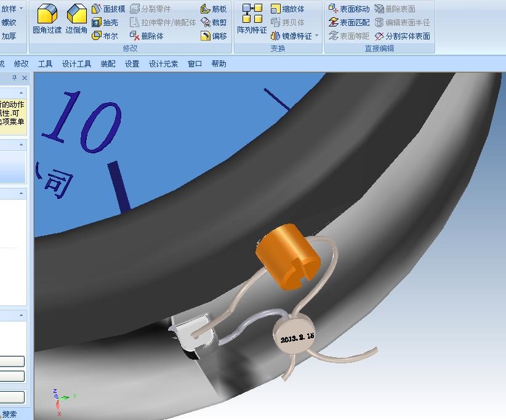Select the 缩放体 scale body tool
This screenshot has width=506, height=420.
point(287,9)
